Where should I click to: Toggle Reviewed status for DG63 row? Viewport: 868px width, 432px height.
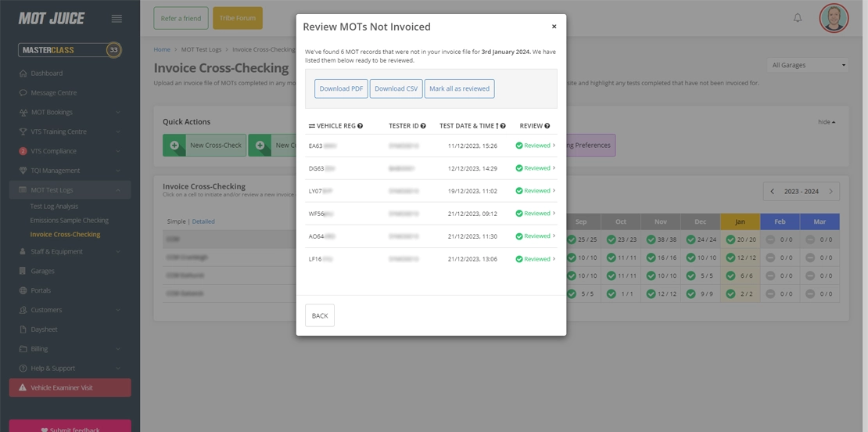point(536,168)
